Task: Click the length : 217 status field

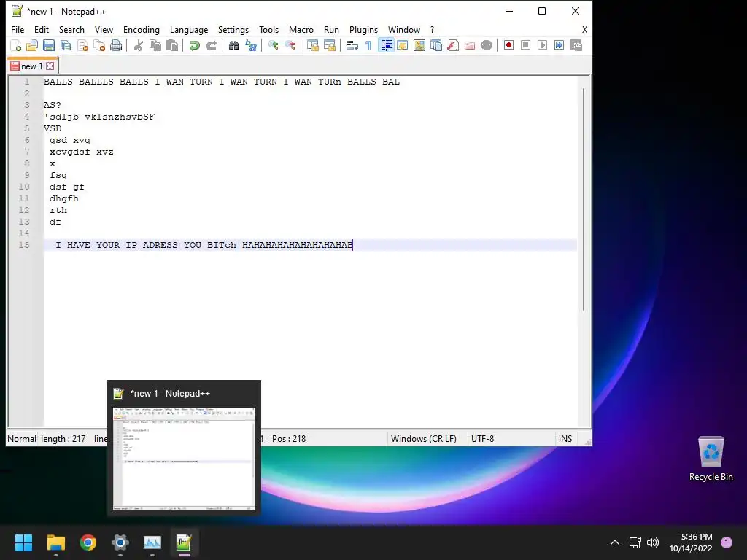Action: 63,438
